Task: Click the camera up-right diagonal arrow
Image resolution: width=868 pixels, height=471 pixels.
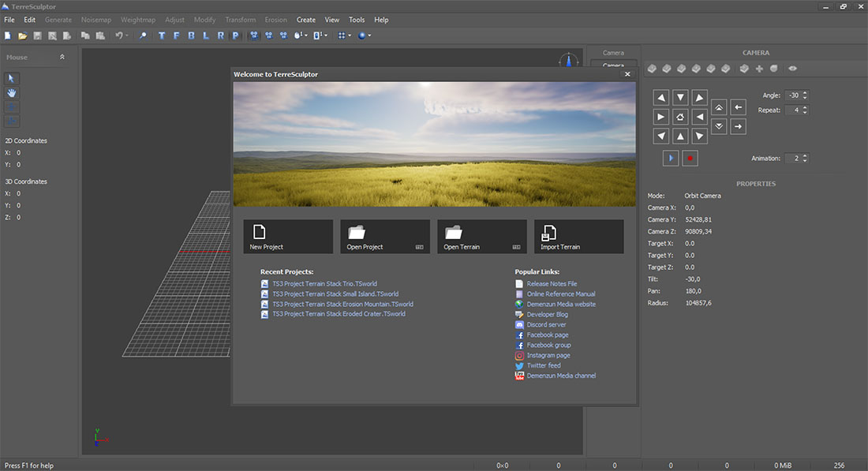Action: pyautogui.click(x=700, y=98)
